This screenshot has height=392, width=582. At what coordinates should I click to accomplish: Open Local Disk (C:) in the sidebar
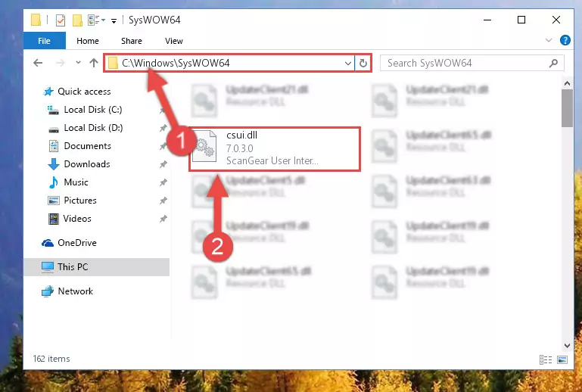93,110
